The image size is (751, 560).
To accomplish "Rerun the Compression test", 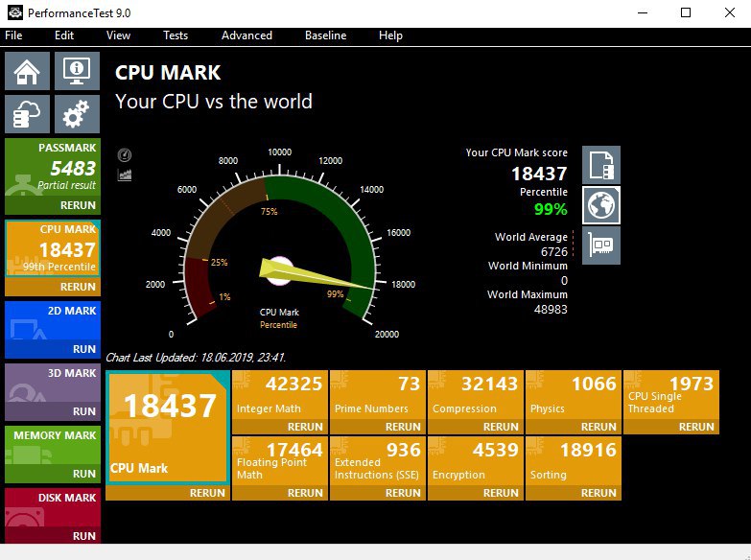I will coord(476,427).
